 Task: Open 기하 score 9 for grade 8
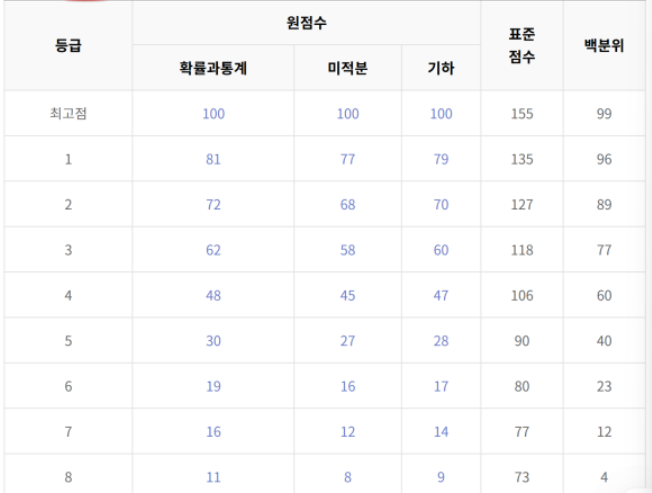[441, 477]
